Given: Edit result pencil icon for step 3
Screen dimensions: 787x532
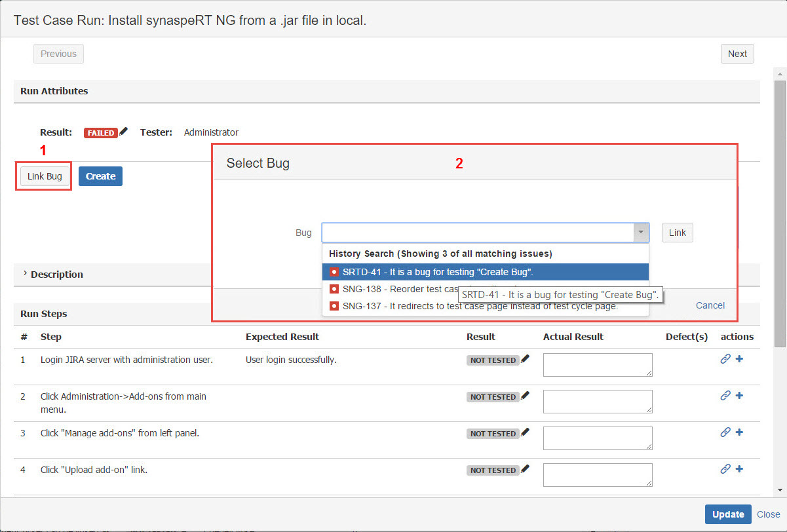Looking at the screenshot, I should coord(525,432).
